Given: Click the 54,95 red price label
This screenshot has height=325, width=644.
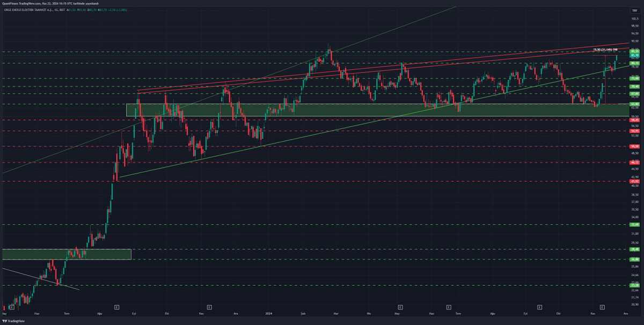Looking at the screenshot, I should tap(635, 131).
